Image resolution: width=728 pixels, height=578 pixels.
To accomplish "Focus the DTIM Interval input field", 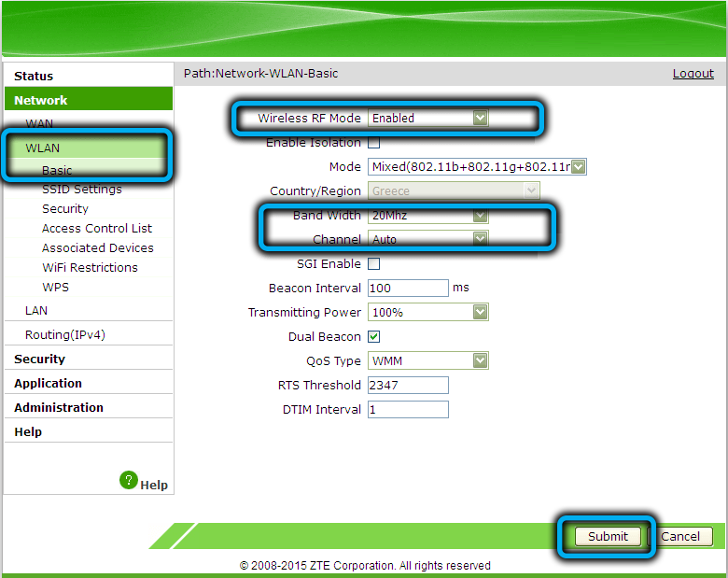I will [408, 409].
